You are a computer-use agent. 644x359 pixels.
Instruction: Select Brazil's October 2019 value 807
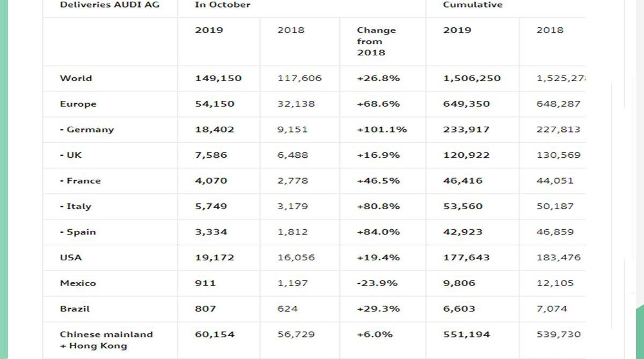(206, 309)
